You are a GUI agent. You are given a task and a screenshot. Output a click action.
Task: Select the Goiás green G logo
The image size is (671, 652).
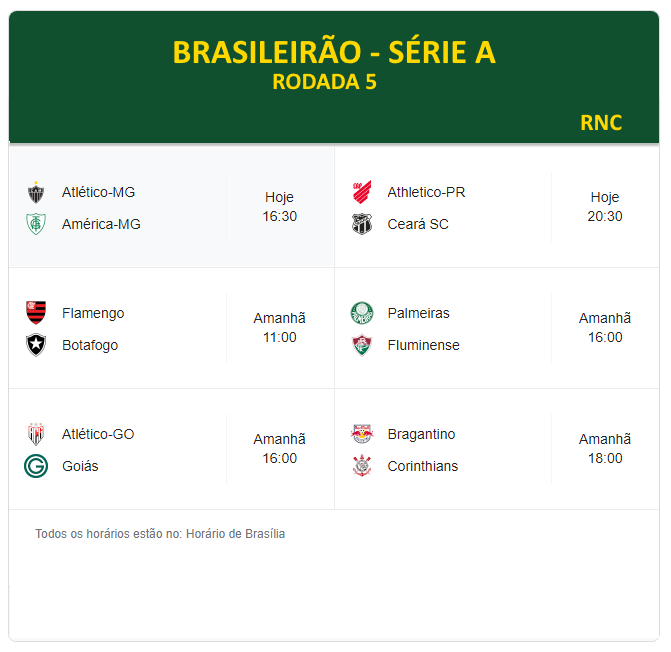tap(36, 466)
